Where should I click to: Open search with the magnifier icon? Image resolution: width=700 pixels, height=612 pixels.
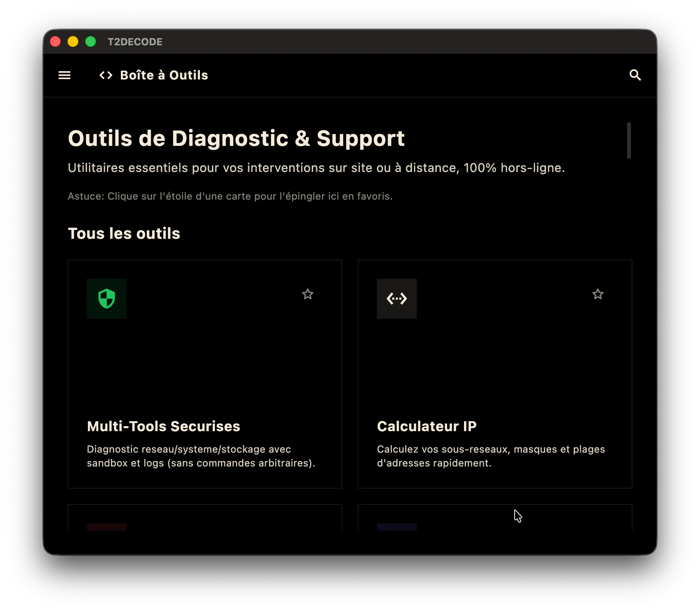click(635, 75)
